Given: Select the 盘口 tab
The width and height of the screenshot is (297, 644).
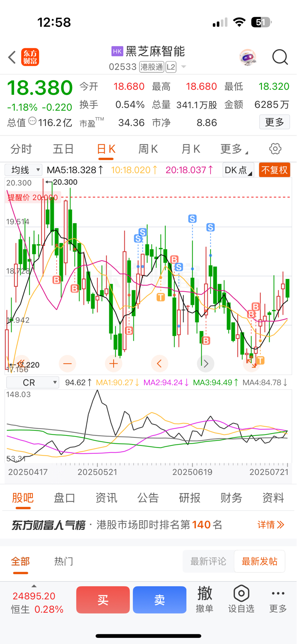Looking at the screenshot, I should (64, 498).
